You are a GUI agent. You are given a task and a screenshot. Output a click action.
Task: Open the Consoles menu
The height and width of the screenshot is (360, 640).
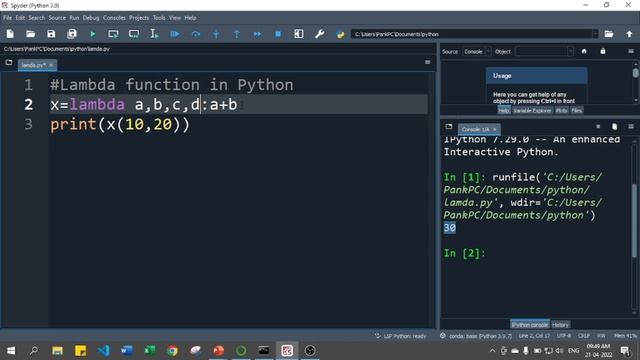114,18
